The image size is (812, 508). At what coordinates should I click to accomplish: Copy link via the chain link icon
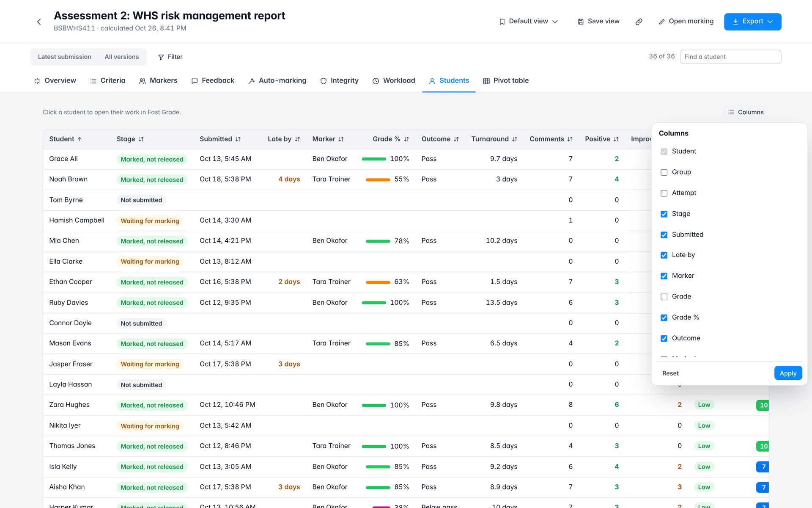point(639,22)
